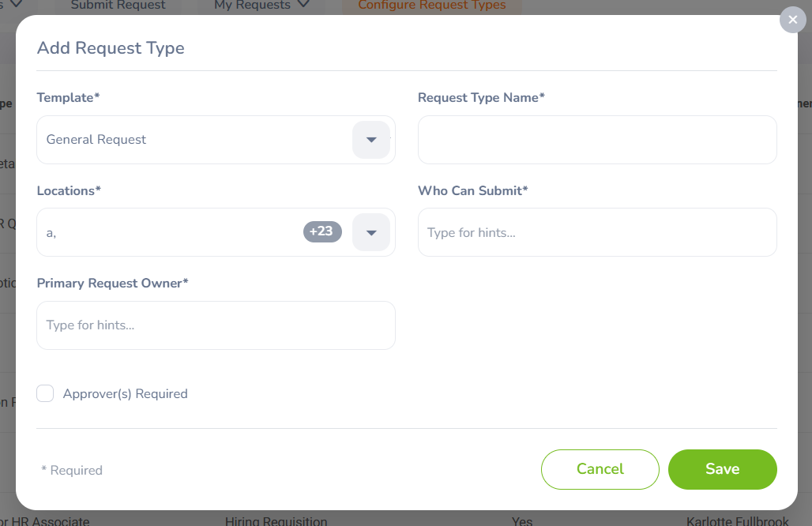Click inside the Locations selection box
Image resolution: width=812 pixels, height=526 pixels.
pyautogui.click(x=166, y=232)
